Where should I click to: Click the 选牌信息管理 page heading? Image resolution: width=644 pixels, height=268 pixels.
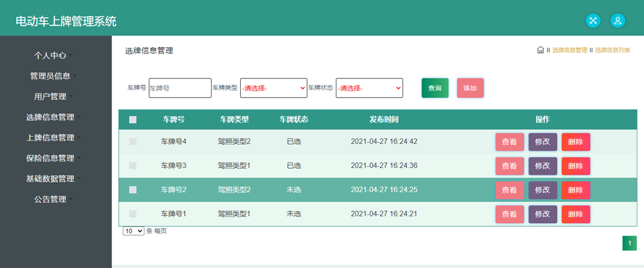pyautogui.click(x=149, y=51)
